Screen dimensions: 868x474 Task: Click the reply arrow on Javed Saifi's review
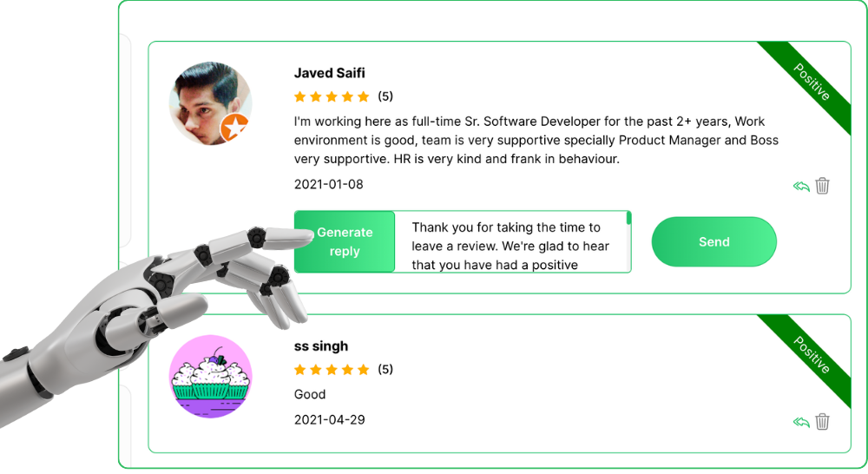click(x=801, y=186)
